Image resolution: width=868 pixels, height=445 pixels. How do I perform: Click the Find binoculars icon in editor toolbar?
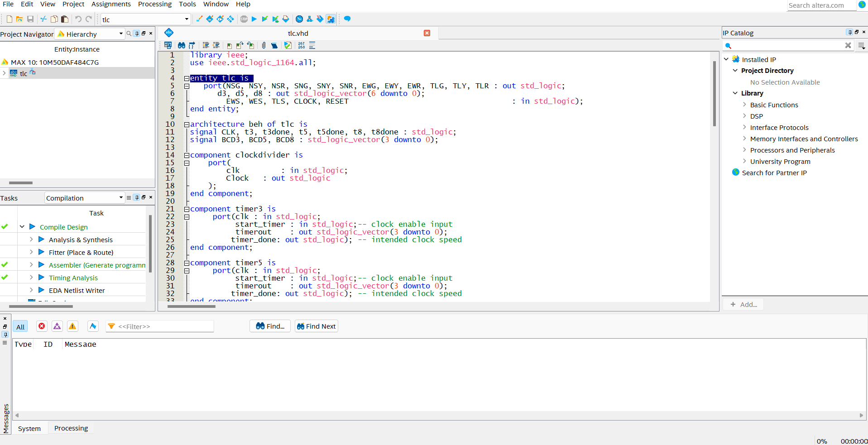tap(181, 45)
